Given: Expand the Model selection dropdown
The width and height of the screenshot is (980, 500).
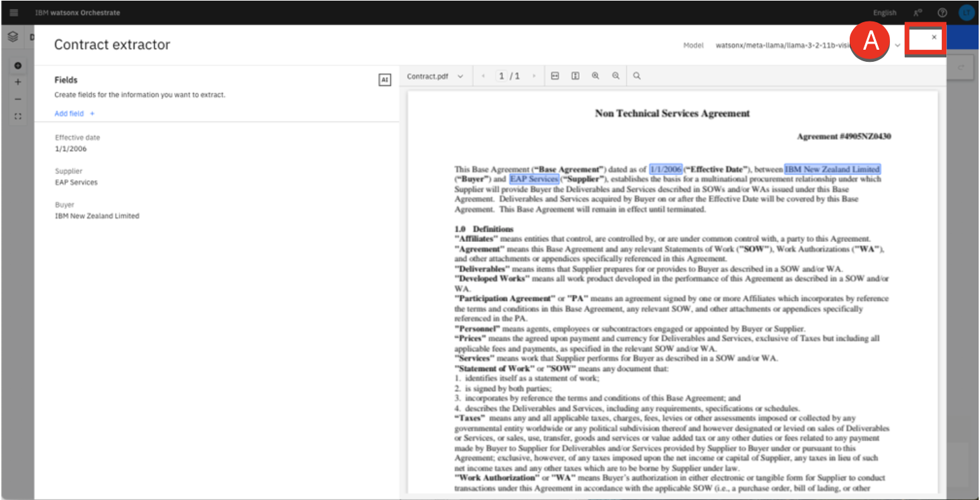Looking at the screenshot, I should tap(898, 45).
